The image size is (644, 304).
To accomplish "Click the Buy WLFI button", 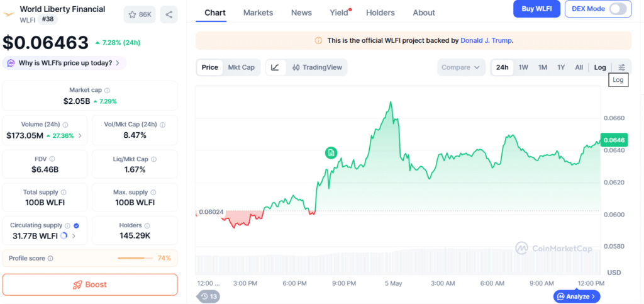I will tap(537, 9).
